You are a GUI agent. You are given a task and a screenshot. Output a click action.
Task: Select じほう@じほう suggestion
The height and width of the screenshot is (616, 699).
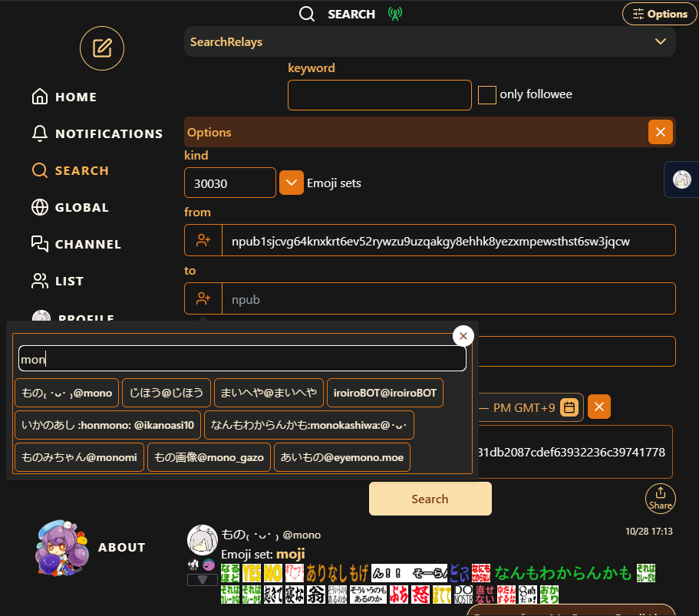[x=167, y=393]
